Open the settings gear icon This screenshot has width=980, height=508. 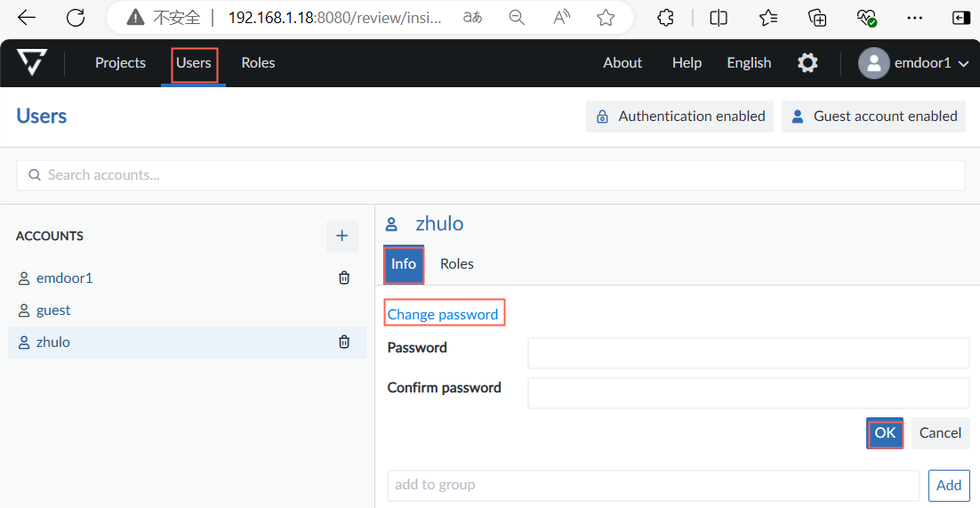(x=807, y=63)
